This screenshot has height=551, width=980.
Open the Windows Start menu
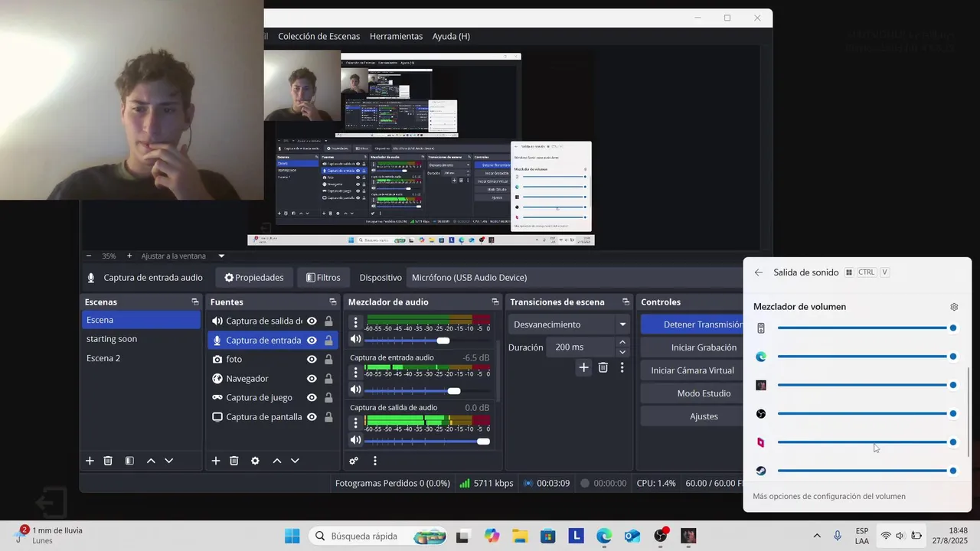[x=292, y=536]
